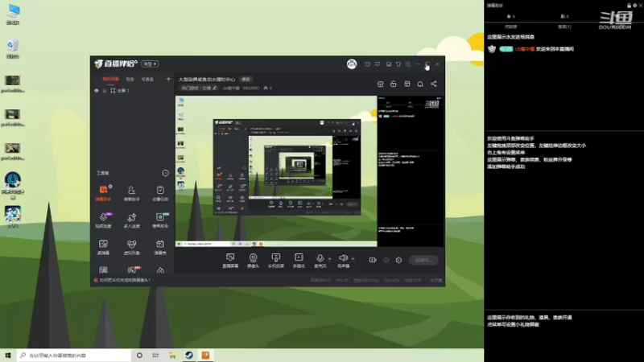Click the feedback screen icon in title bar
The width and height of the screenshot is (644, 362).
(x=378, y=64)
